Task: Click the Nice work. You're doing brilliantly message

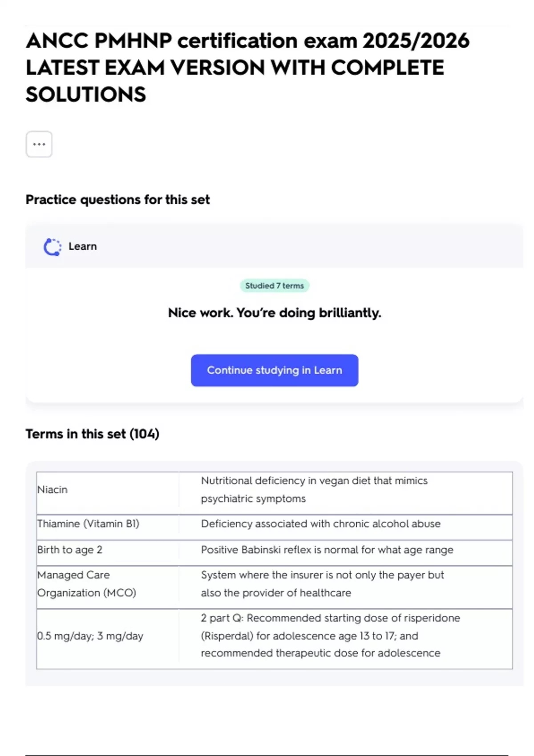Action: (x=274, y=313)
